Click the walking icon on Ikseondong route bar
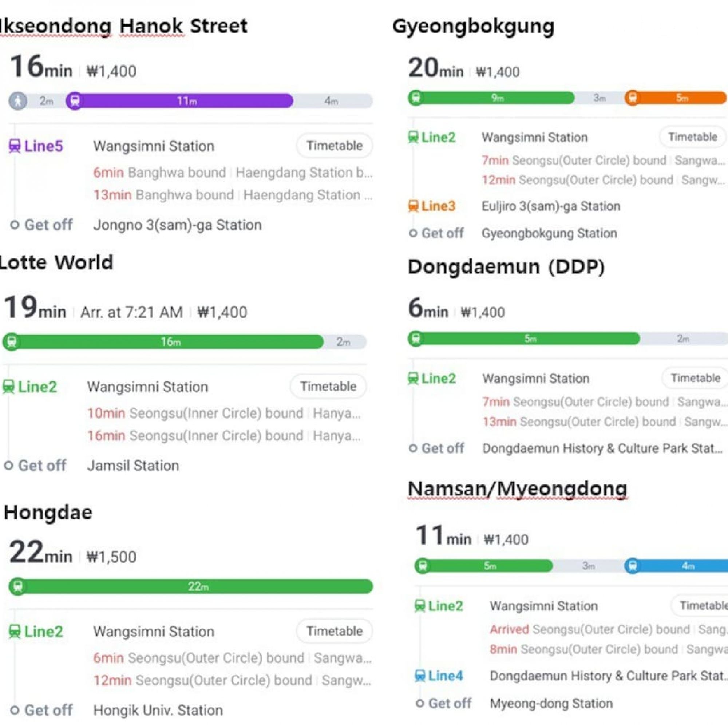728x728 pixels. (18, 101)
